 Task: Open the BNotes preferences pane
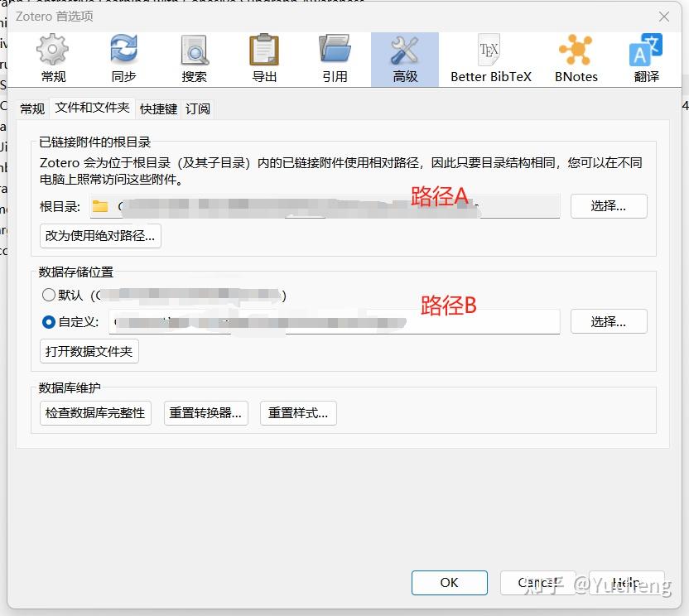click(576, 59)
